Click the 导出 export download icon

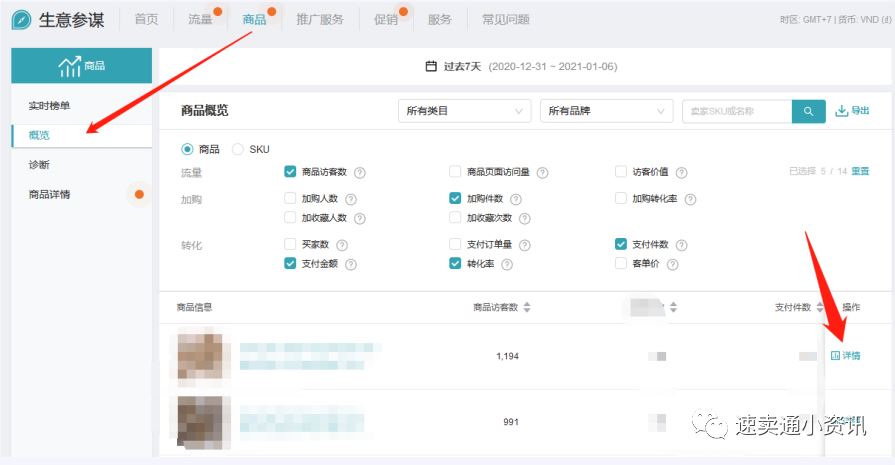pyautogui.click(x=841, y=111)
